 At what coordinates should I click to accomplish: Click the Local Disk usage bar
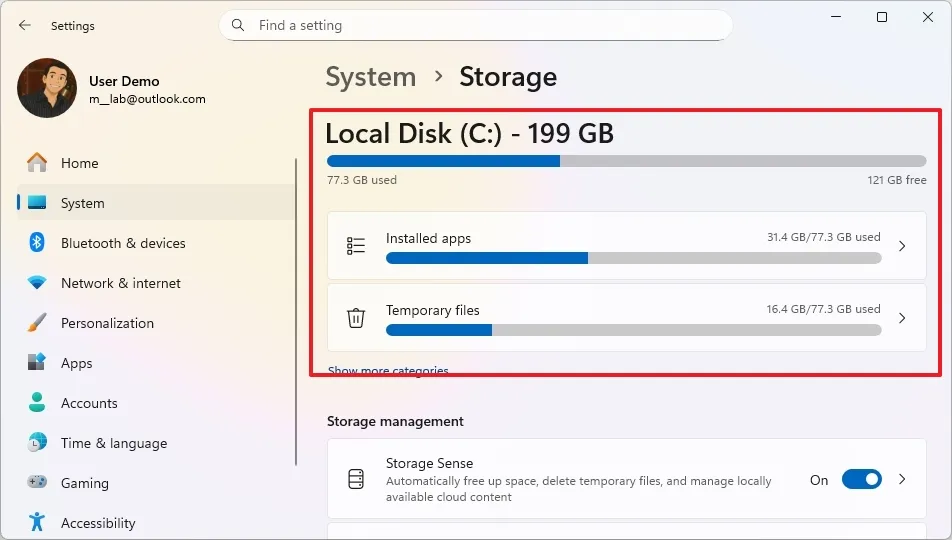tap(627, 161)
